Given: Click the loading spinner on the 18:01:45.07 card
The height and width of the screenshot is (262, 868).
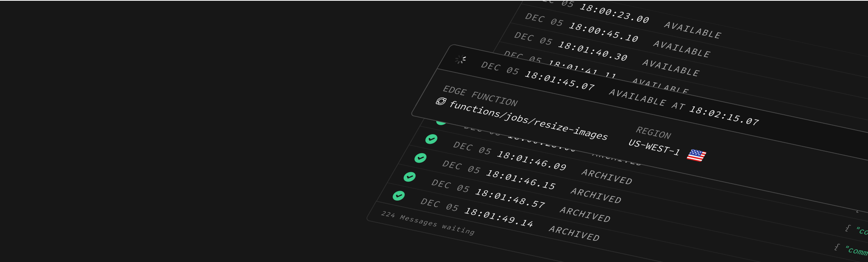Looking at the screenshot, I should click(x=461, y=60).
